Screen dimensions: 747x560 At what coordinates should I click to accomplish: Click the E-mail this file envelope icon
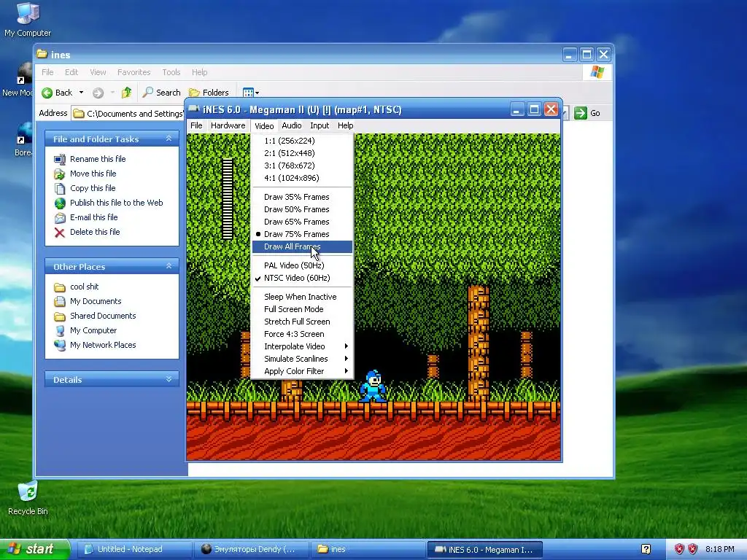(x=60, y=217)
